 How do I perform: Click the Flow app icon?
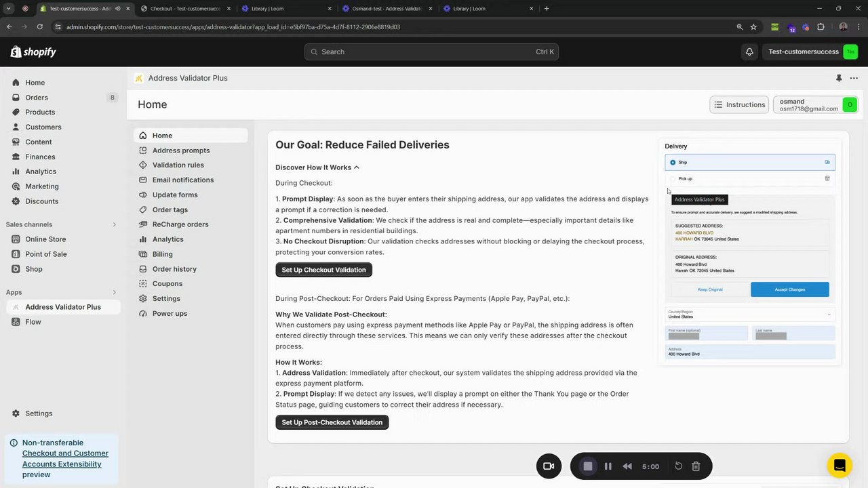16,322
